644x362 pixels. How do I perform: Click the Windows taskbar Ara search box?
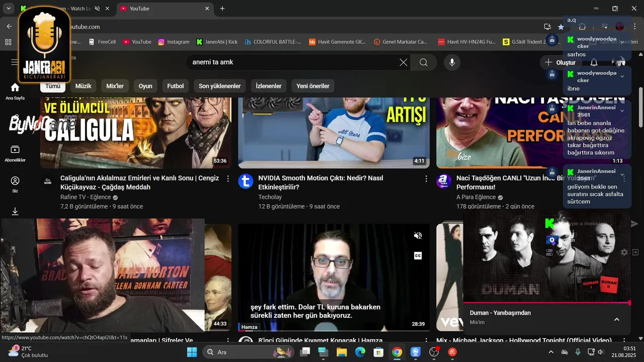pos(249,352)
